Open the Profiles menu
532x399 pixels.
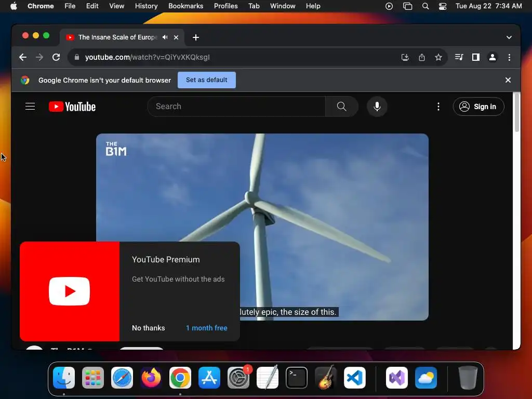[x=225, y=6]
